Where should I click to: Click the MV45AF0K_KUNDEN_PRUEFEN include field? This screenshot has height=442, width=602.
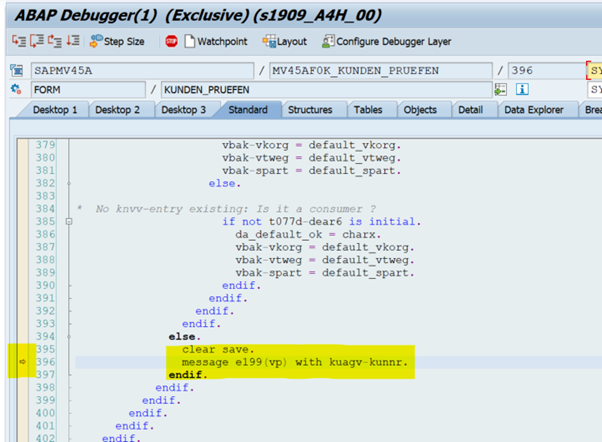380,71
